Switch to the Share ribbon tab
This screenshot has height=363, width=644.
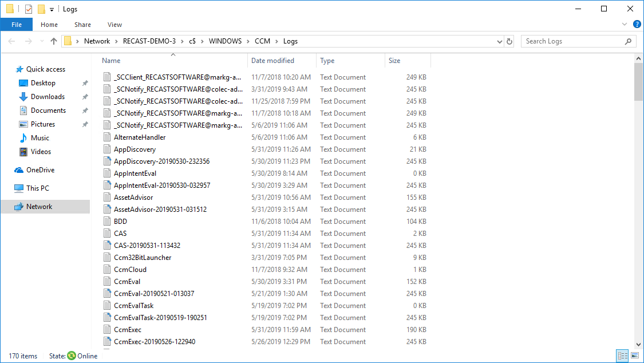pos(82,25)
